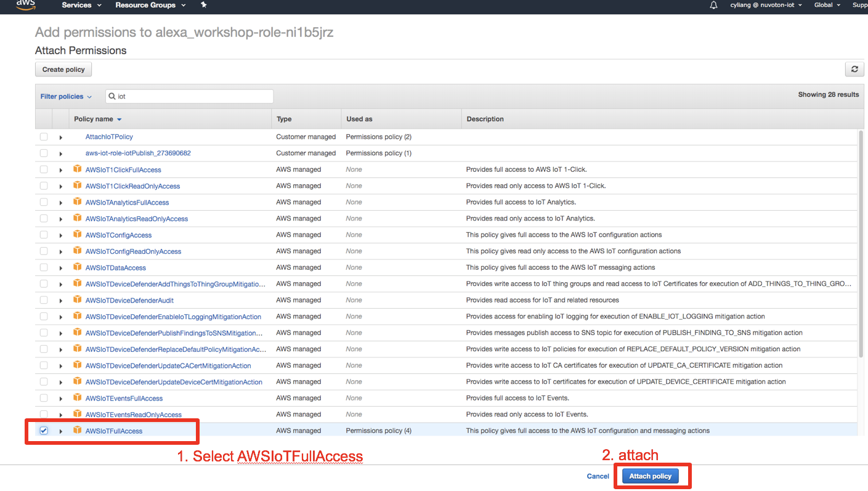Open the notifications bell
Screen dimensions: 868x491
(x=714, y=5)
